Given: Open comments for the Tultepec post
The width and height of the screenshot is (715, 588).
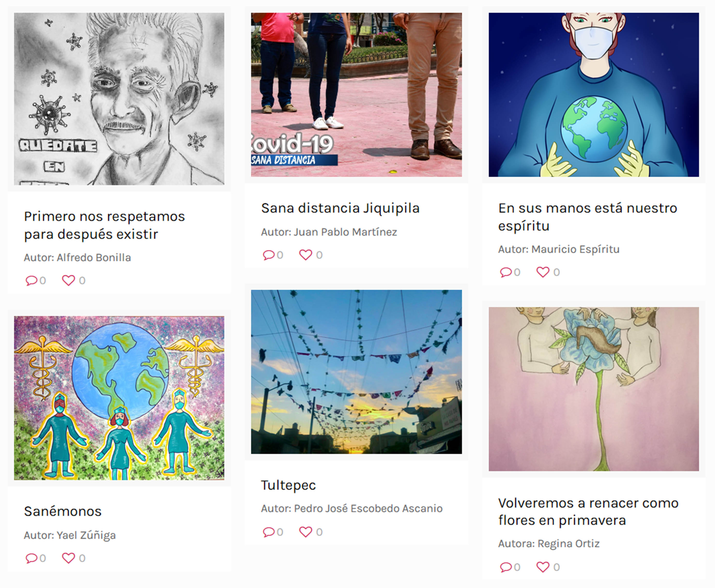Looking at the screenshot, I should coord(268,532).
